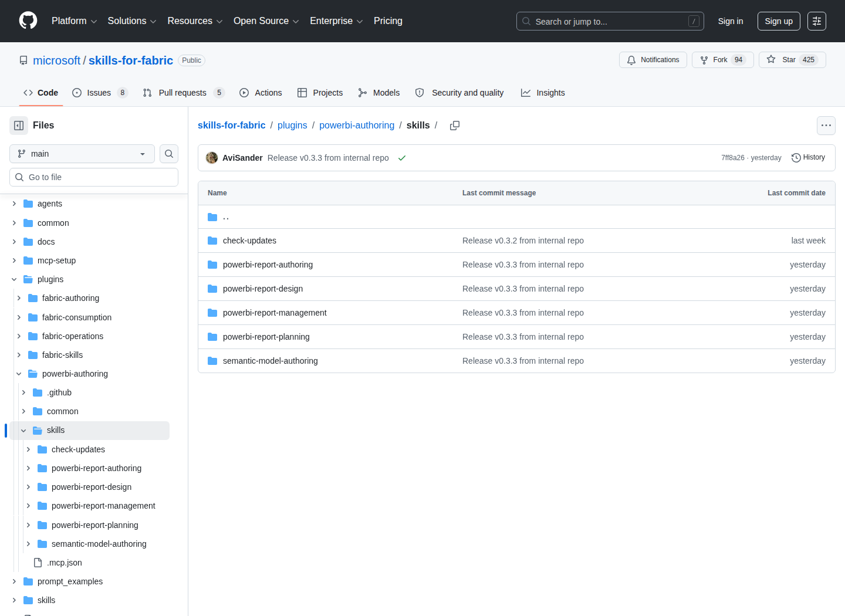Switch to the Actions tab

[x=261, y=93]
